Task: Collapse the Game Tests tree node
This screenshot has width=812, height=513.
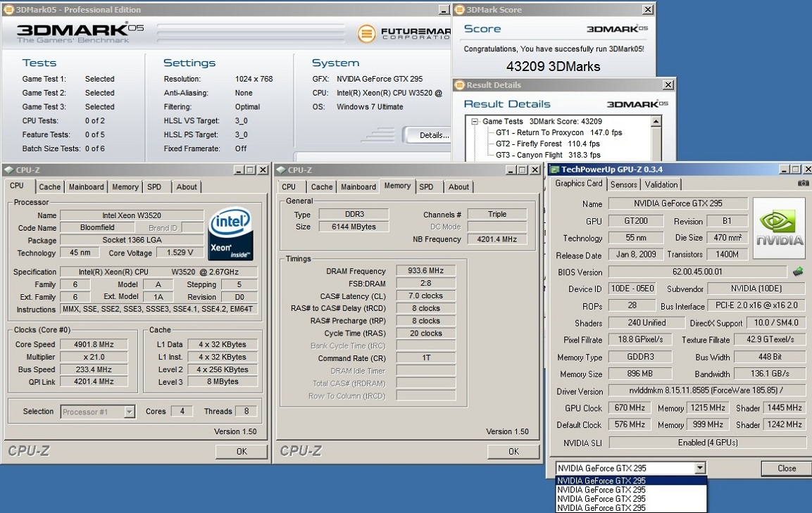Action: coord(475,121)
